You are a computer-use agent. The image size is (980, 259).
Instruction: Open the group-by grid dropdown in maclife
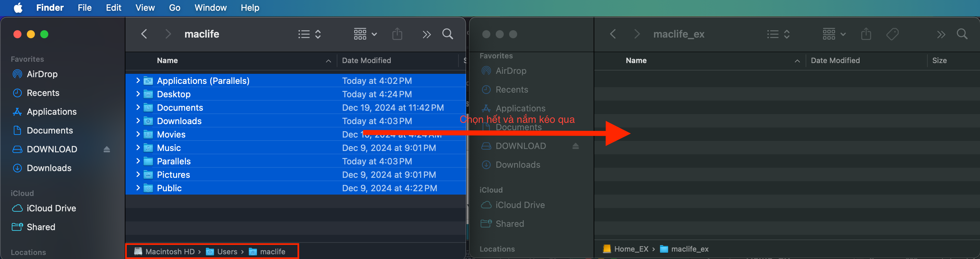(365, 34)
